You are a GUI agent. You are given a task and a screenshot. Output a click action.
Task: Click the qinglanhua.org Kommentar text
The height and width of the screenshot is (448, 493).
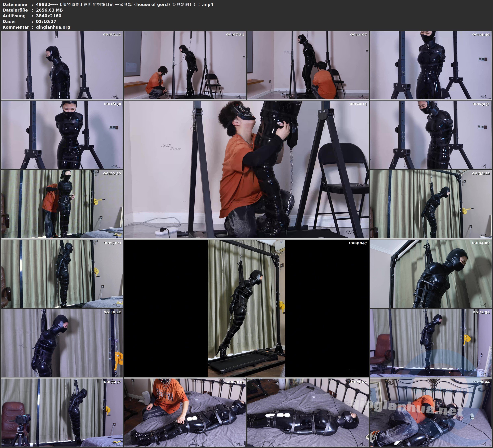click(x=53, y=27)
